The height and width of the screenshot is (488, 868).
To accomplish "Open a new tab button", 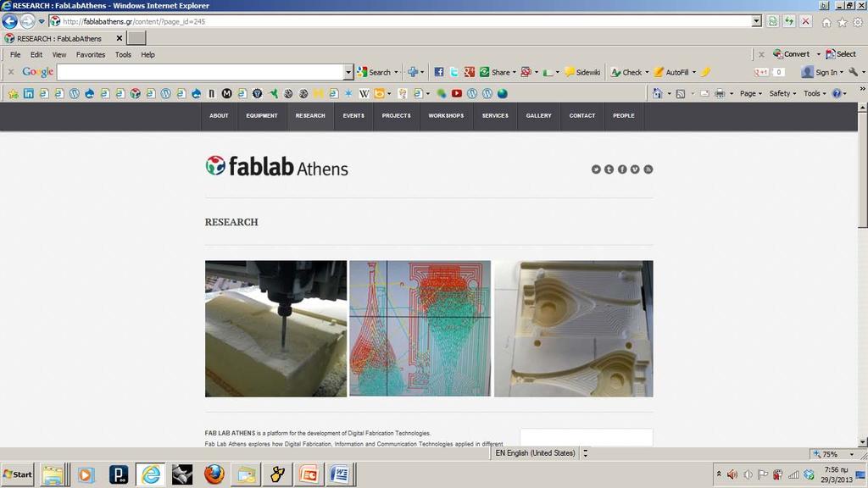I will point(136,38).
